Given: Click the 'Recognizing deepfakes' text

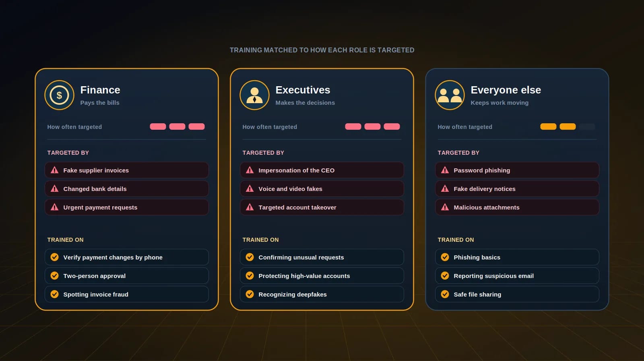Looking at the screenshot, I should pyautogui.click(x=293, y=295).
